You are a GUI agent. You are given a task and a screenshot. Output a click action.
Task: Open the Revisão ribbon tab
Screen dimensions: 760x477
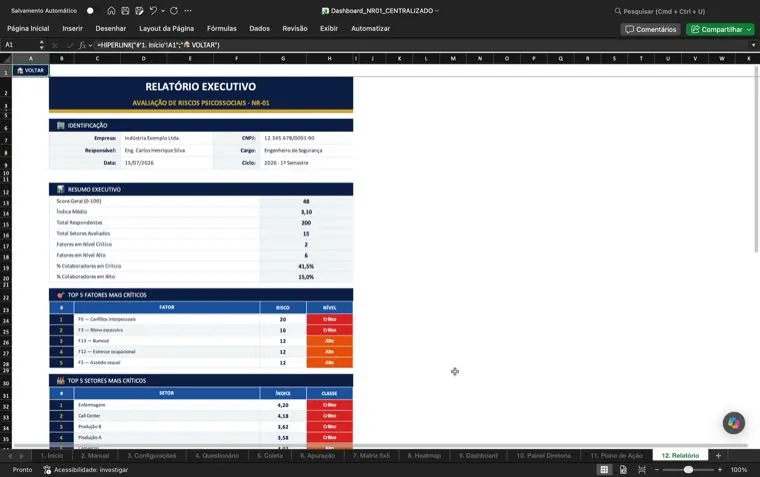pos(295,29)
